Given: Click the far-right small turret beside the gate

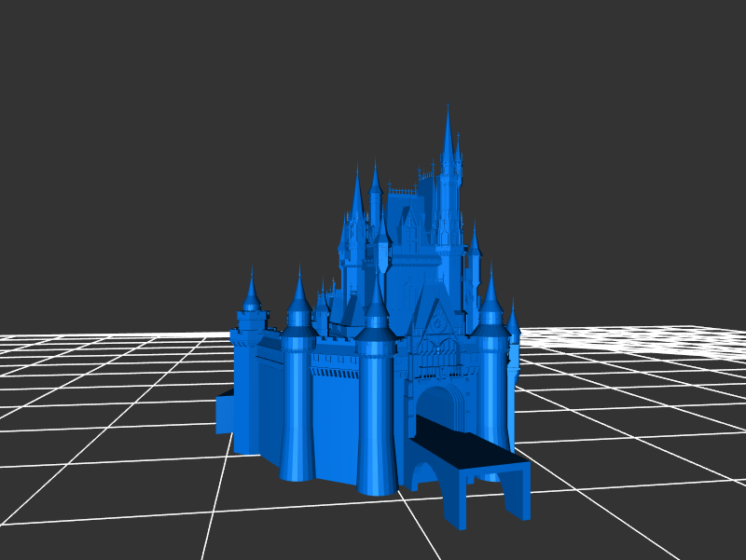Looking at the screenshot, I should 514,373.
